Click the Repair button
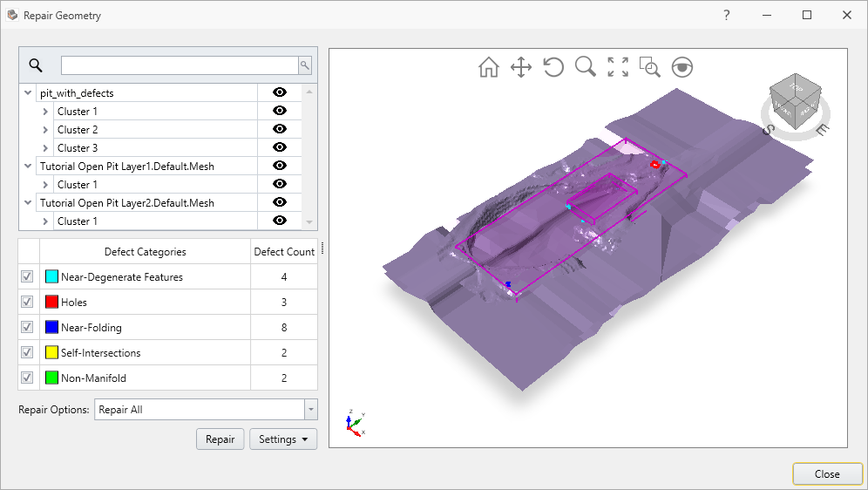Image resolution: width=868 pixels, height=490 pixels. coord(220,439)
